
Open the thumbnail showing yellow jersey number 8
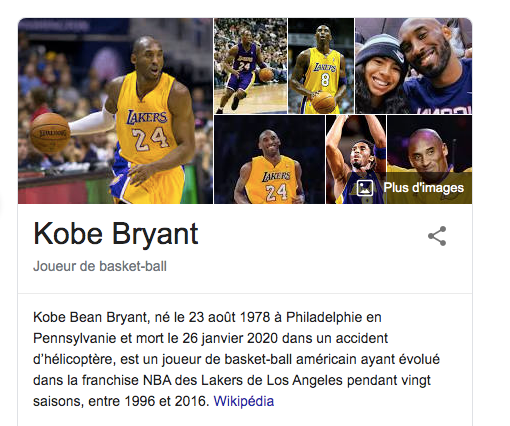coord(321,66)
